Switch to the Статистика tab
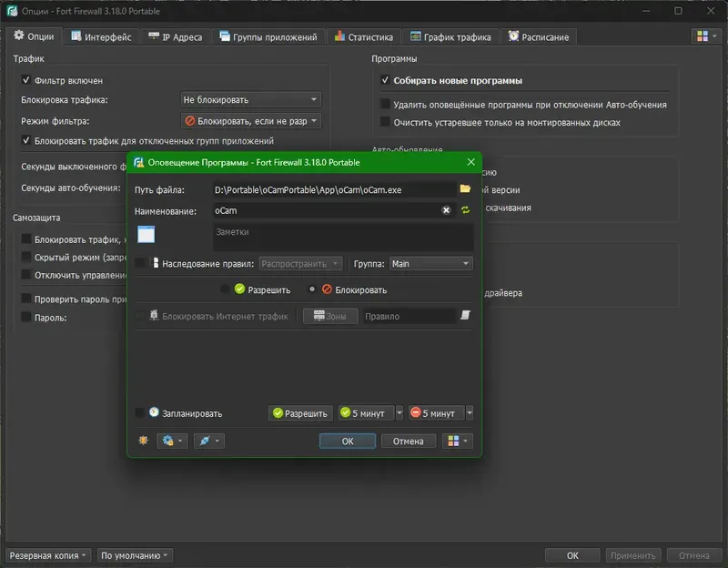728x568 pixels. coord(363,37)
